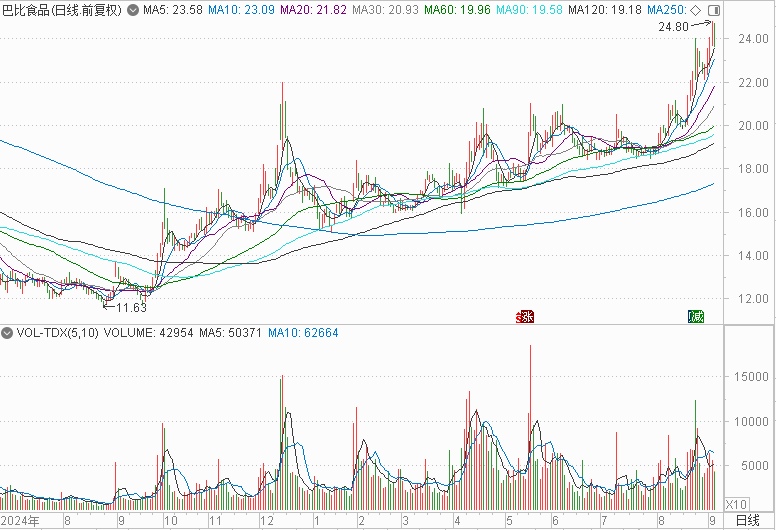Click the X10 volume scale label

tap(735, 503)
